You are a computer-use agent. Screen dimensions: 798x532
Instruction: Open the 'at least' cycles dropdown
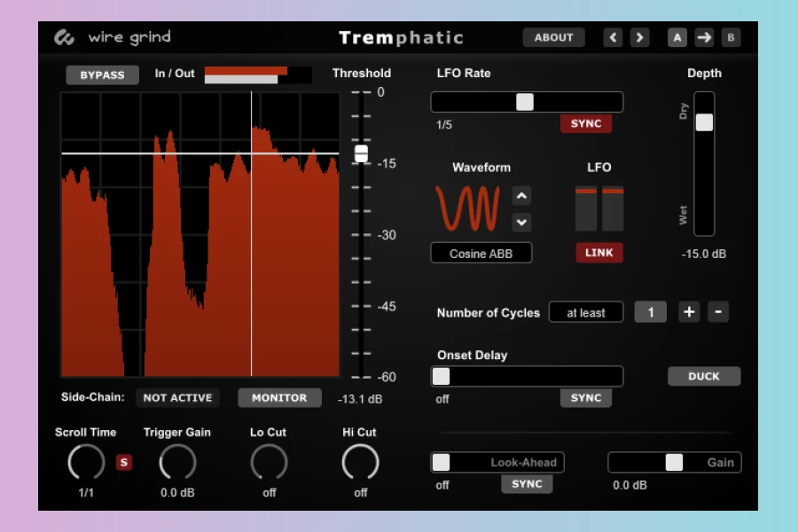[x=586, y=312]
